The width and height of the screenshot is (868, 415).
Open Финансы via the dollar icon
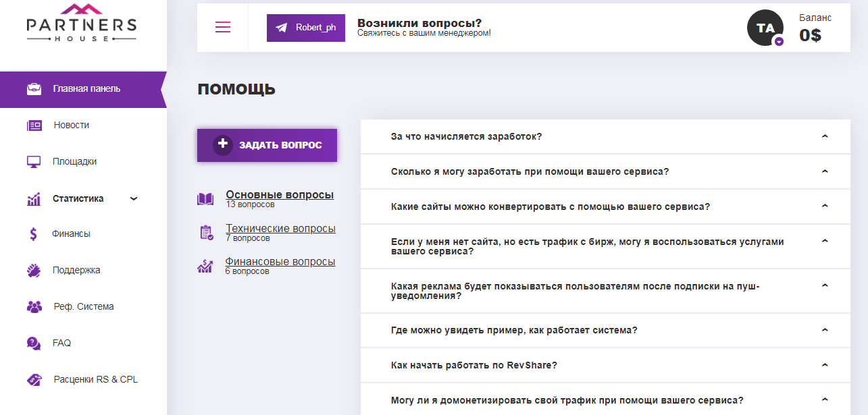(x=32, y=233)
